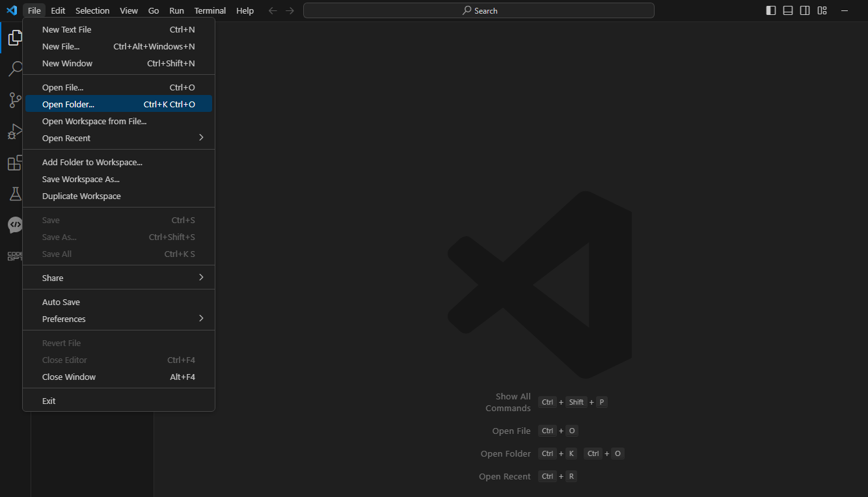Image resolution: width=868 pixels, height=497 pixels.
Task: Open the Source Control view
Action: (x=15, y=100)
